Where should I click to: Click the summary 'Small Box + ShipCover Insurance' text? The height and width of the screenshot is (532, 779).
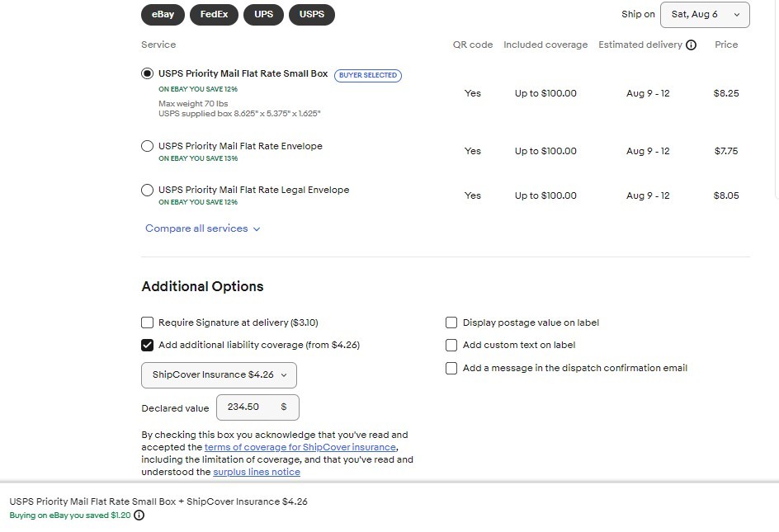point(158,501)
